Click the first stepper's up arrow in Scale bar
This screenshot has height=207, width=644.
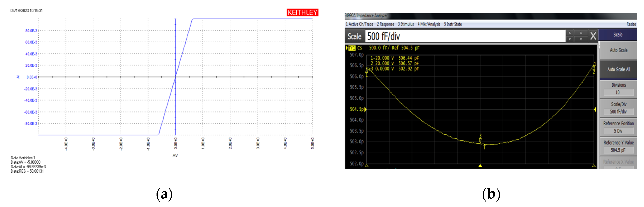pos(570,33)
